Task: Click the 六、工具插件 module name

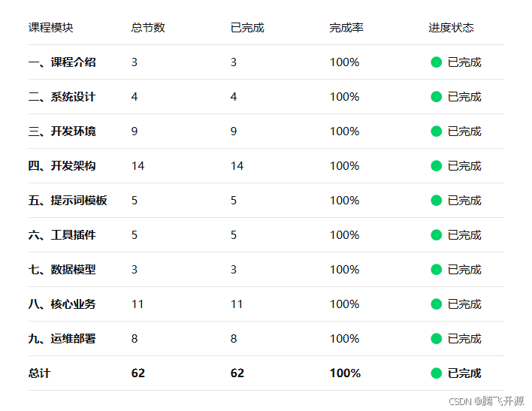Action: tap(62, 235)
